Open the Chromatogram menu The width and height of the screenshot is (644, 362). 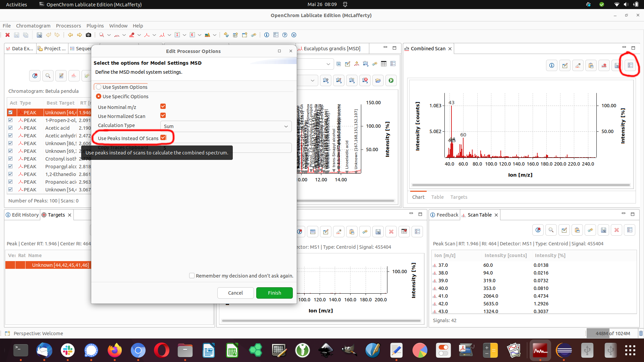33,26
